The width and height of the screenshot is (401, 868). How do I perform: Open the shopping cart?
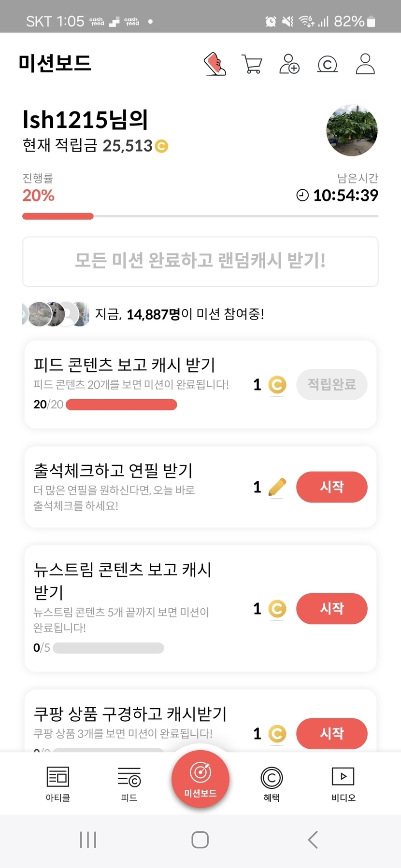252,64
